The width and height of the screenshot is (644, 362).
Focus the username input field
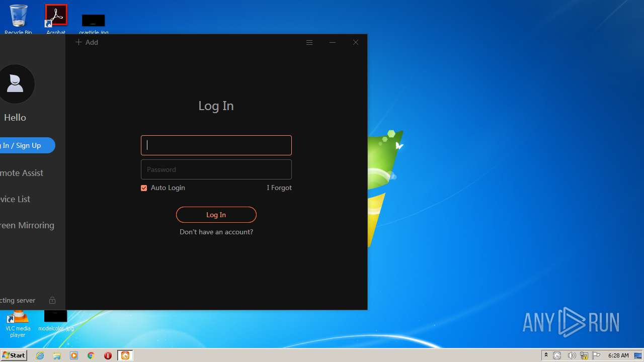pyautogui.click(x=216, y=145)
